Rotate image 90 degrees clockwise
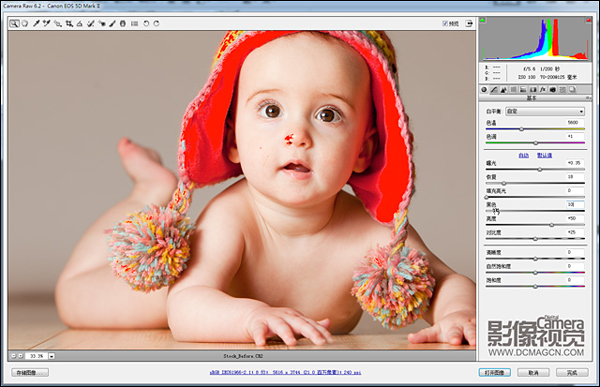600x387 pixels. coord(157,24)
